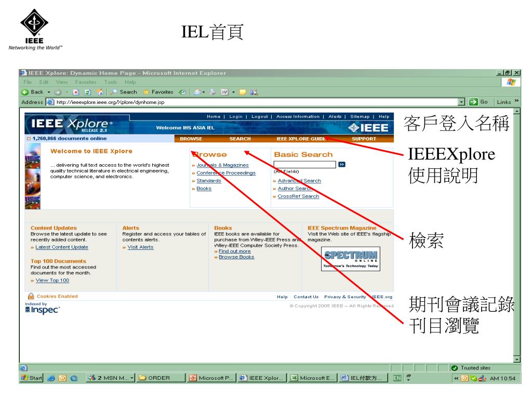The image size is (532, 399).
Task: Open the Favorites menu
Action: click(x=86, y=82)
